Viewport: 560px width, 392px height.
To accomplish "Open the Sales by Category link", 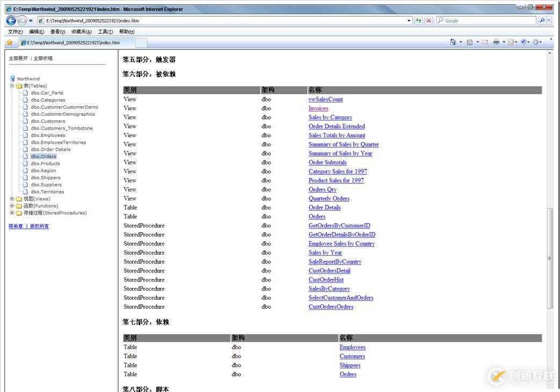I will tap(330, 117).
